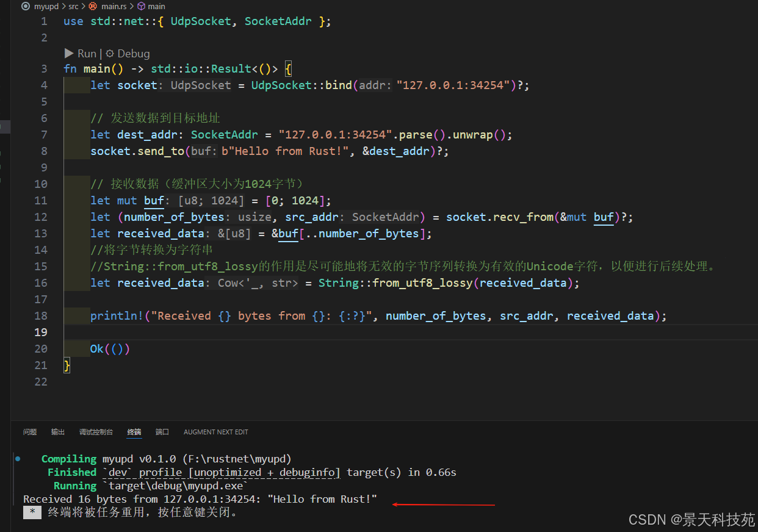
Task: Switch to the 输出 panel tab
Action: pos(58,432)
